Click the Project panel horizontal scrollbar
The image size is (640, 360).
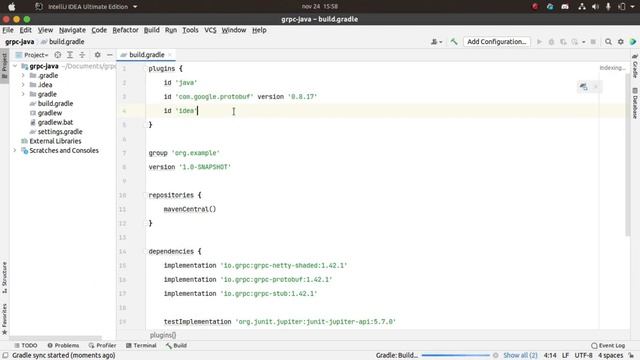[55, 338]
